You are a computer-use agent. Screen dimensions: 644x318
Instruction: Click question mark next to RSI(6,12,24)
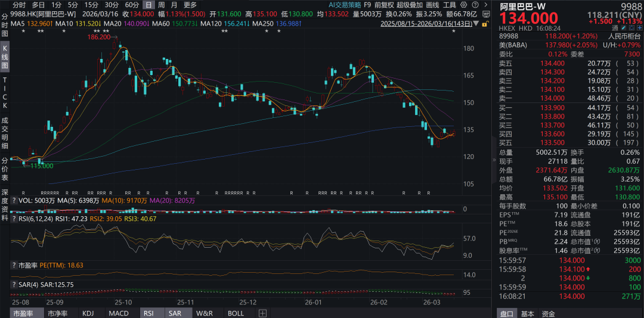click(13, 219)
